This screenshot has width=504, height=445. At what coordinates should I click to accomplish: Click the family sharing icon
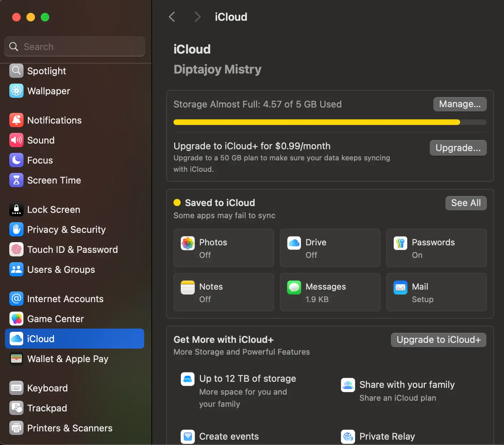(348, 385)
